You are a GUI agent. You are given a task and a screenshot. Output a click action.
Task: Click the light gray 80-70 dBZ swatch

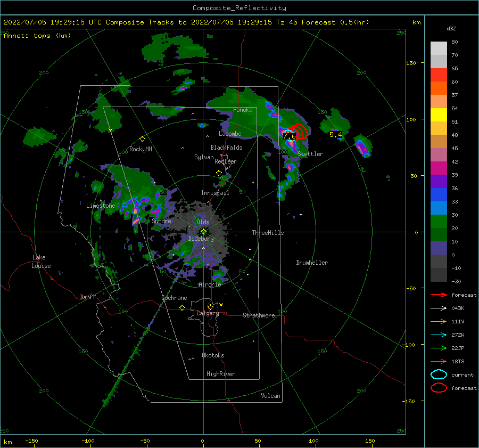tap(439, 48)
